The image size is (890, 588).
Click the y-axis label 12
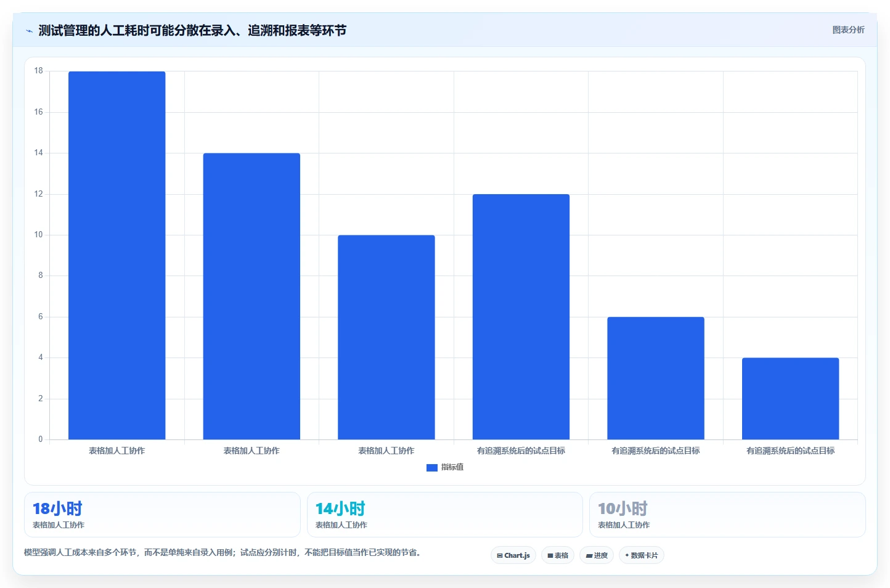click(39, 194)
